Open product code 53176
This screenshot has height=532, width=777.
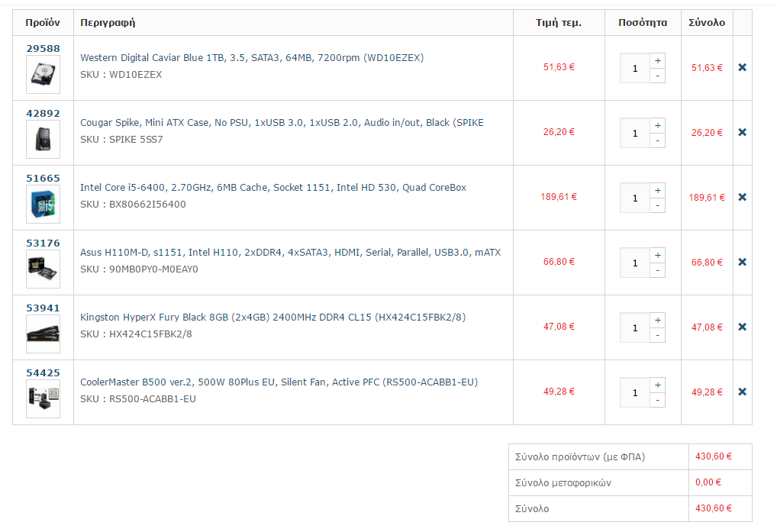click(x=43, y=243)
